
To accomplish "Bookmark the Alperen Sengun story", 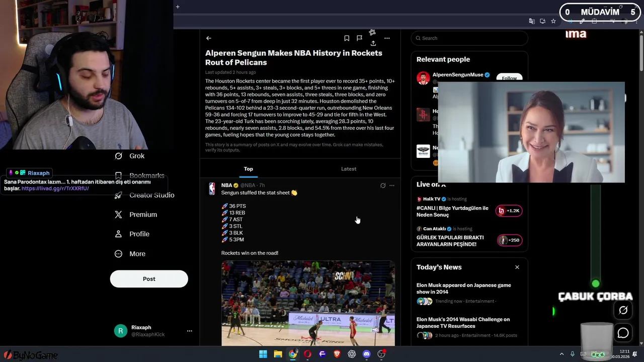I will point(347,38).
